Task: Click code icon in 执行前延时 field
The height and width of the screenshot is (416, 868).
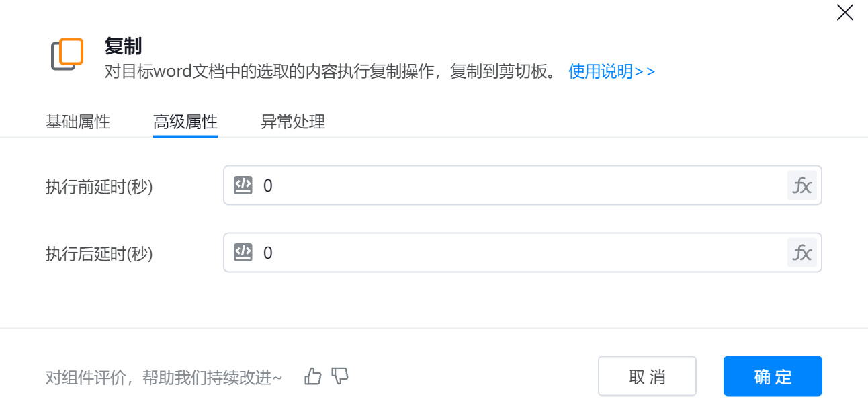Action: point(243,185)
